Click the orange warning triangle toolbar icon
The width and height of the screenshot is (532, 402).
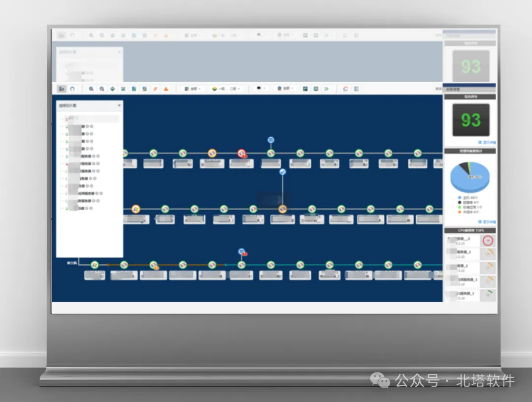click(x=166, y=89)
